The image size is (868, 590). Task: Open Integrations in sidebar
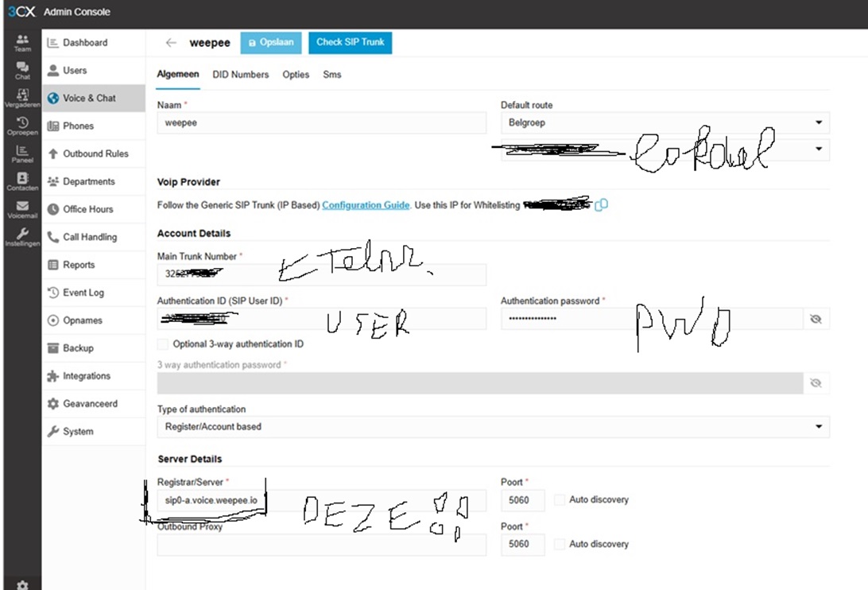point(94,375)
